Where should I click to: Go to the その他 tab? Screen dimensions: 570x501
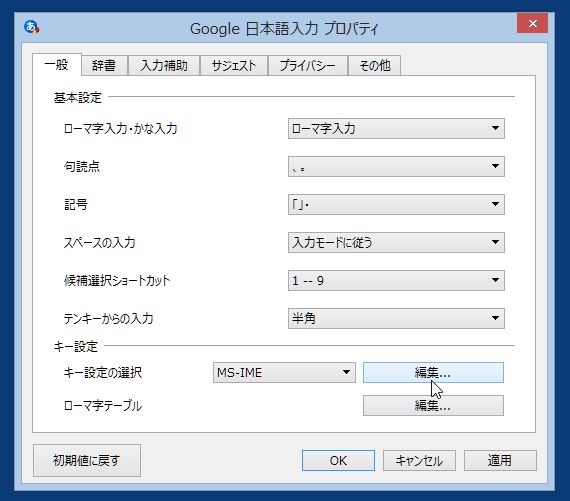(x=375, y=66)
